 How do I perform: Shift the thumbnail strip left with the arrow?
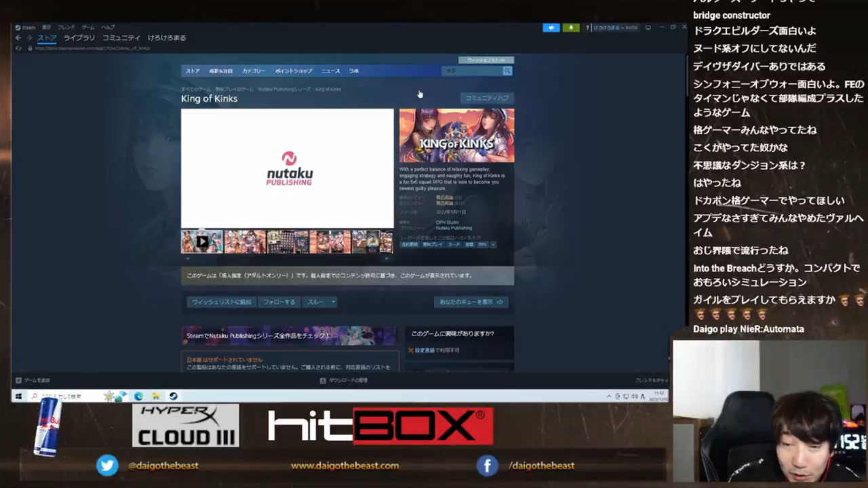[188, 258]
